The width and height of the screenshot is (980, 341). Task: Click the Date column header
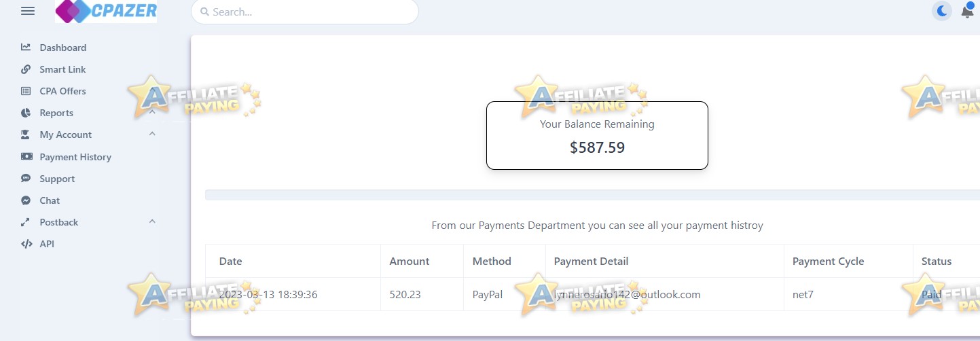pos(230,261)
